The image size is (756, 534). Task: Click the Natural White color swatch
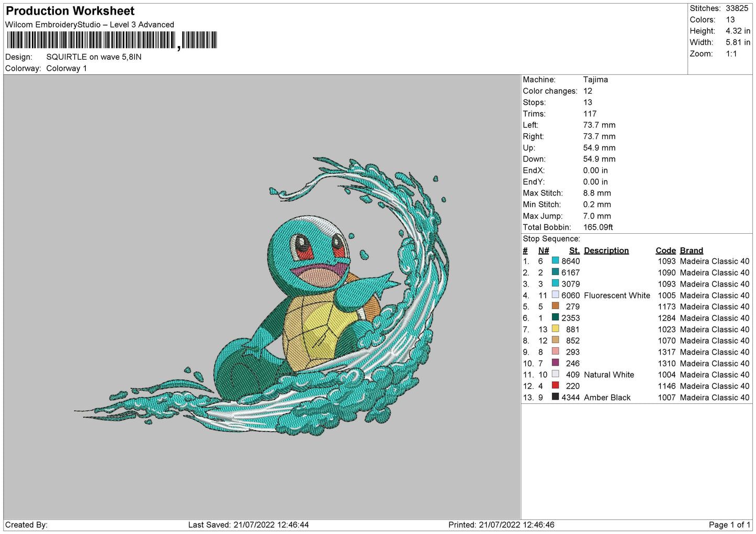555,374
